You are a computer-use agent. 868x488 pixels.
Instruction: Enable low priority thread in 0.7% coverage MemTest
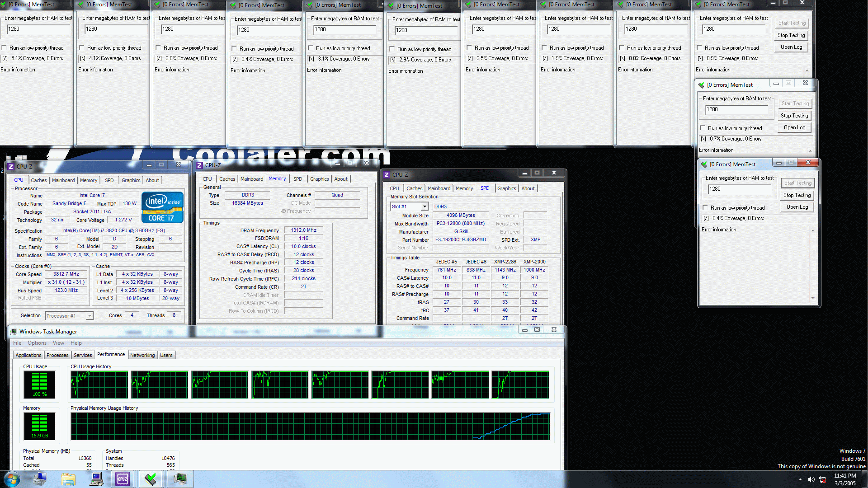tap(703, 128)
